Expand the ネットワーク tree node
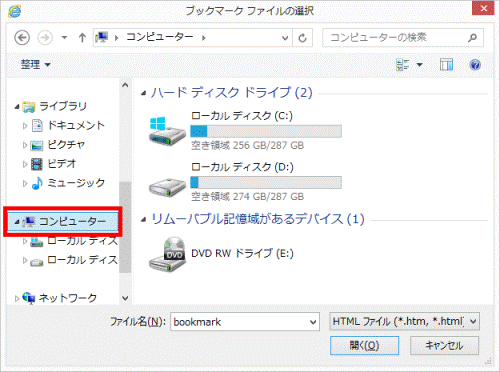This screenshot has height=372, width=500. [17, 298]
